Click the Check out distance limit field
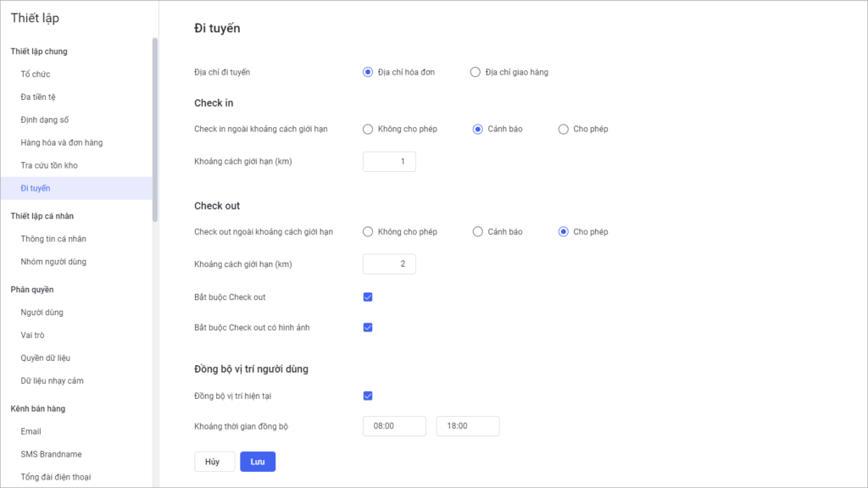Image resolution: width=868 pixels, height=488 pixels. pyautogui.click(x=389, y=264)
